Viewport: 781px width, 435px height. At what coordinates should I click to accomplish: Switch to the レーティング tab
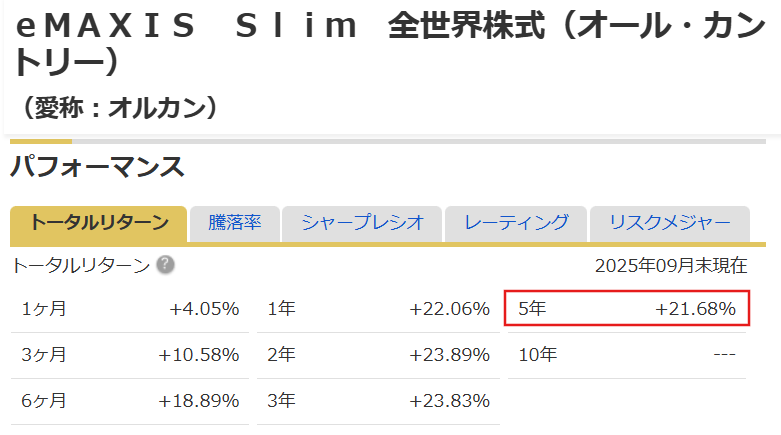(x=516, y=223)
